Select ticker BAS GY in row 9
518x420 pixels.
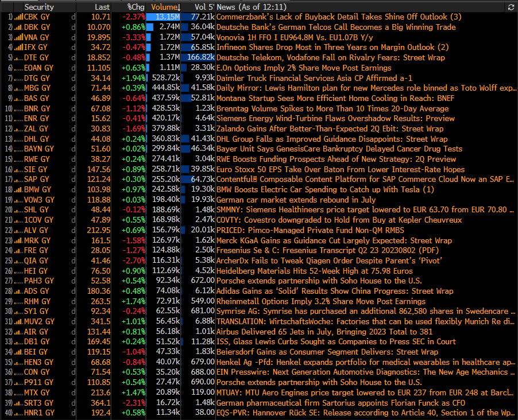(36, 98)
